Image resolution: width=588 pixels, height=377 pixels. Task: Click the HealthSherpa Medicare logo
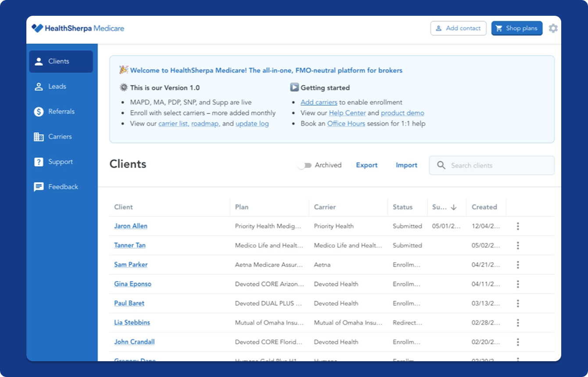pos(78,28)
